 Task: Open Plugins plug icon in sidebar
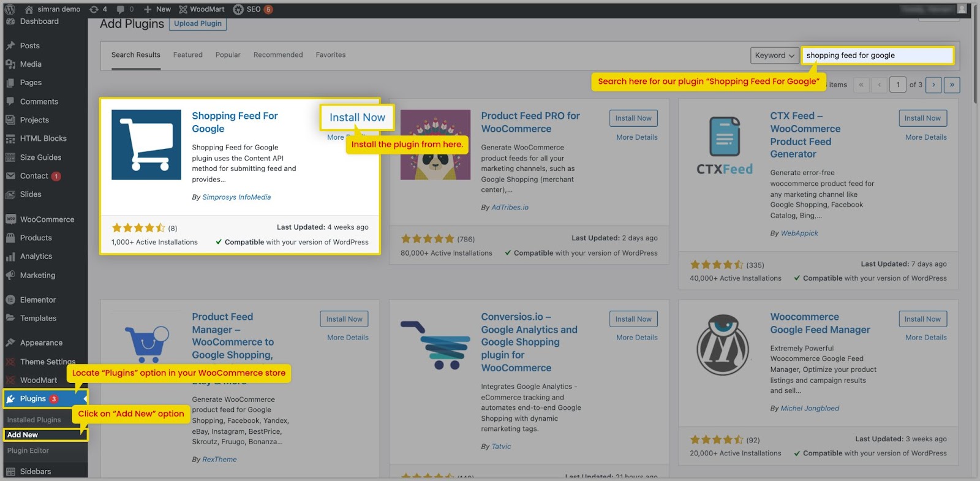click(x=10, y=398)
